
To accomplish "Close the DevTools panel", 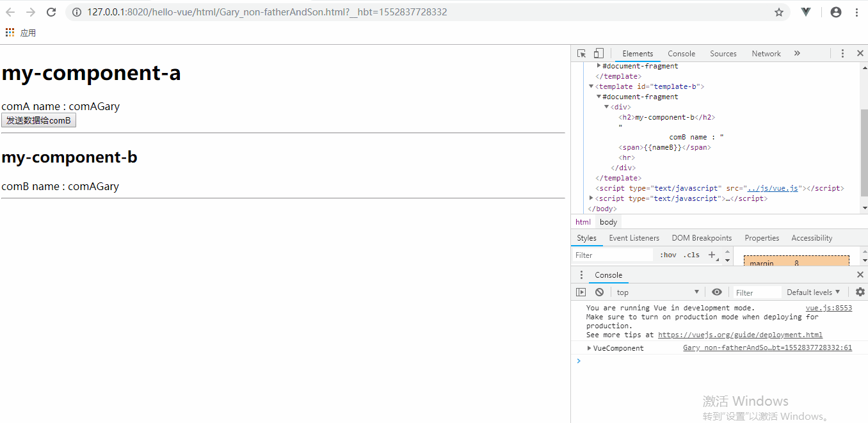I will click(x=860, y=54).
